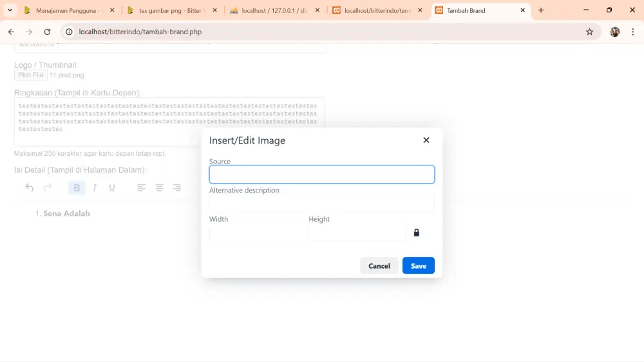
Task: Bookmark this page with star icon
Action: tap(589, 32)
